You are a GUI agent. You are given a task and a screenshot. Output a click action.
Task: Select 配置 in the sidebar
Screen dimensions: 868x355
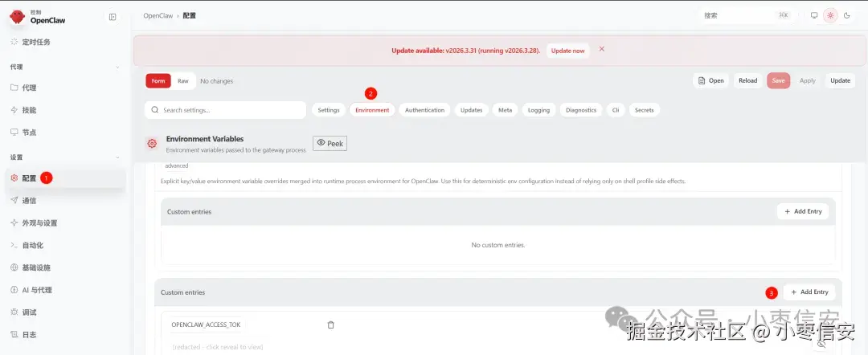click(x=65, y=178)
